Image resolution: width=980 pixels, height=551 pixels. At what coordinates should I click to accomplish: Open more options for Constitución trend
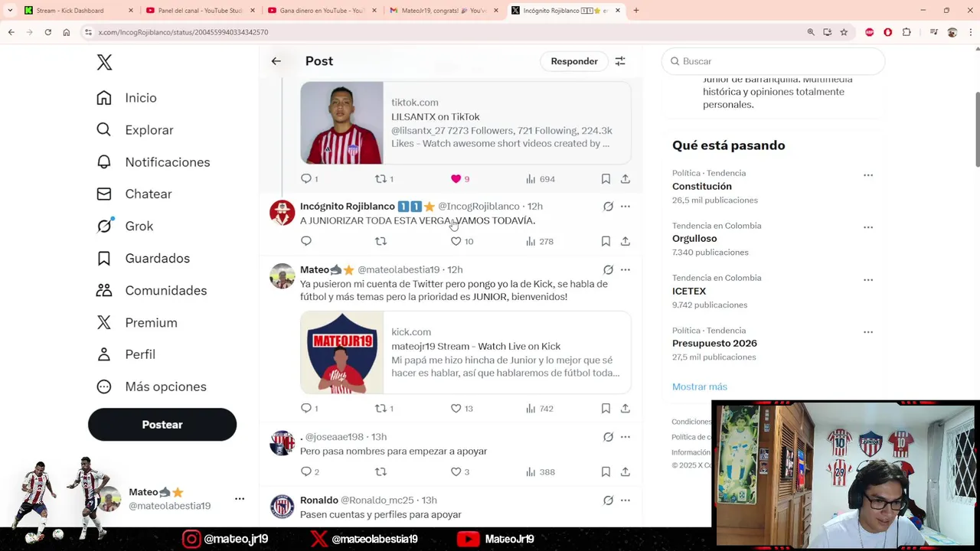click(x=868, y=175)
